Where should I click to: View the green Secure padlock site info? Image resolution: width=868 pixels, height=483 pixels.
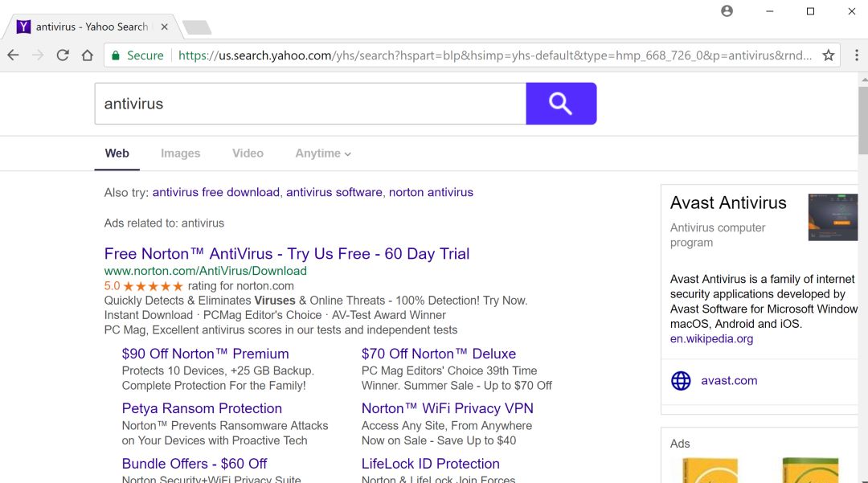(x=138, y=55)
